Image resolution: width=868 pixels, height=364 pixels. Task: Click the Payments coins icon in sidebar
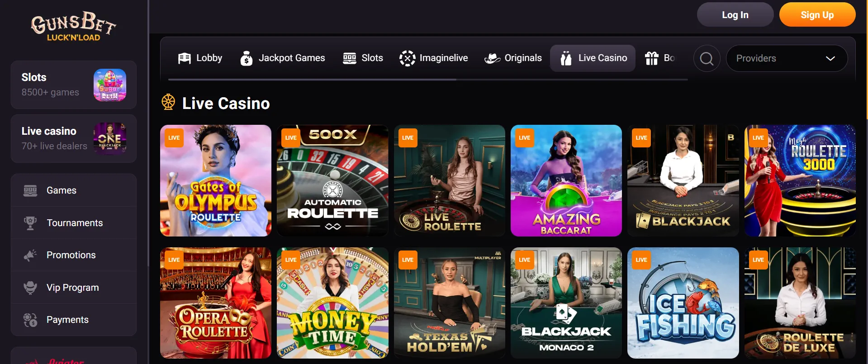pos(30,320)
